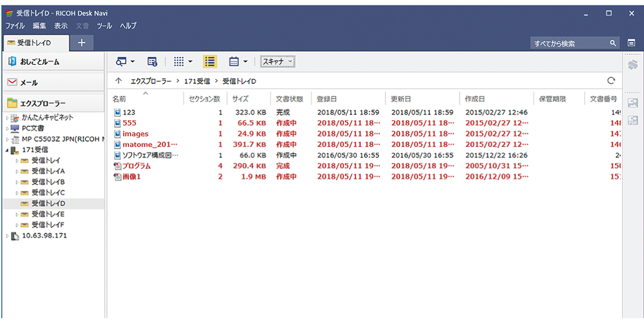Select PC文書 in the tree
The image size is (644, 322).
tap(33, 128)
